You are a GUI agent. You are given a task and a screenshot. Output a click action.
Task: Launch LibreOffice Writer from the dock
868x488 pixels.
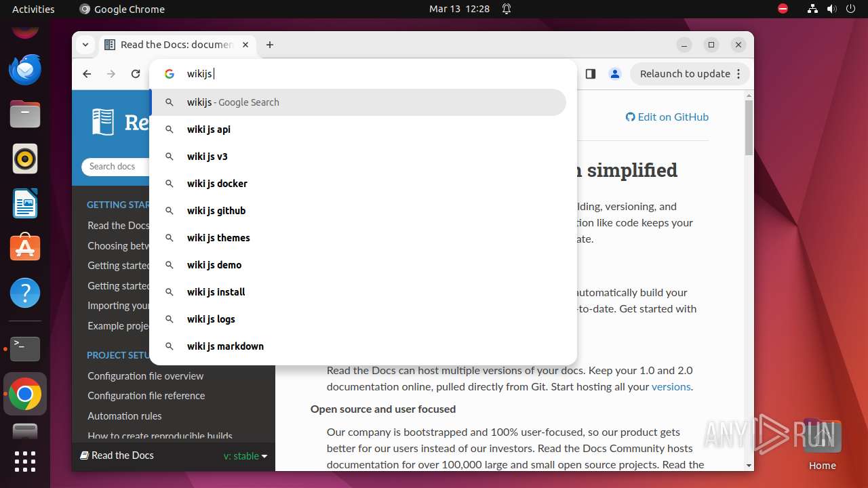coord(25,203)
